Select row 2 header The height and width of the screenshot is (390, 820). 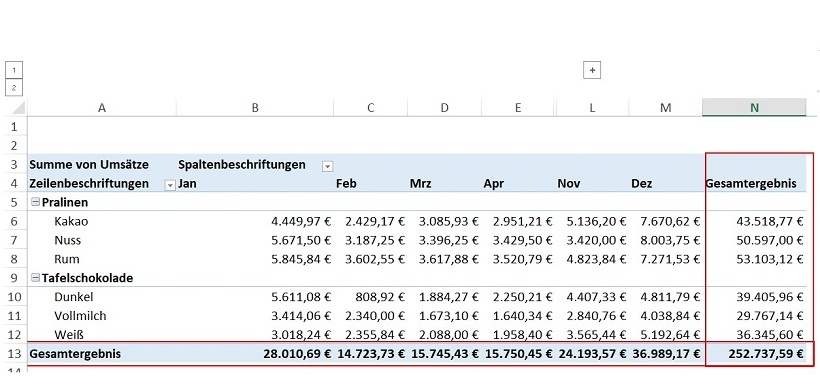coord(14,145)
